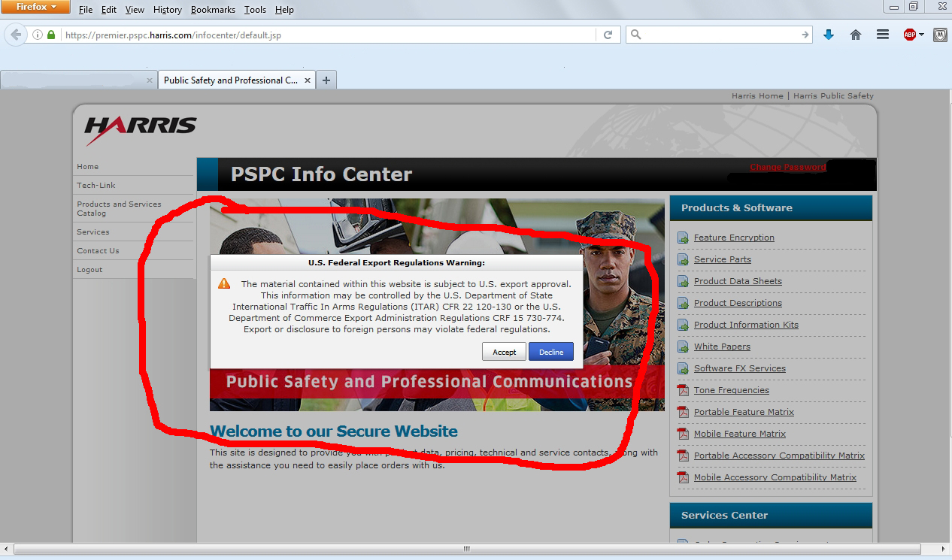Open the Product Data Sheets link

tap(738, 281)
